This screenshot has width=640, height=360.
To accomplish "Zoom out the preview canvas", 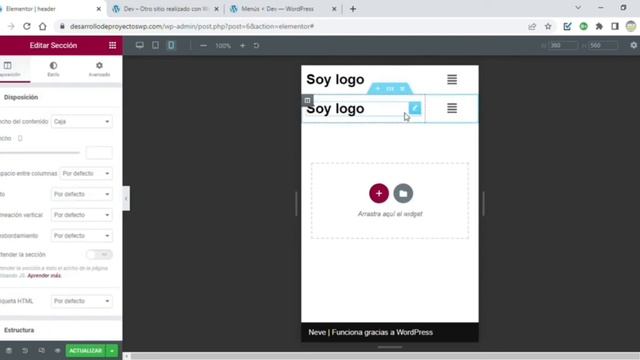I will (203, 46).
